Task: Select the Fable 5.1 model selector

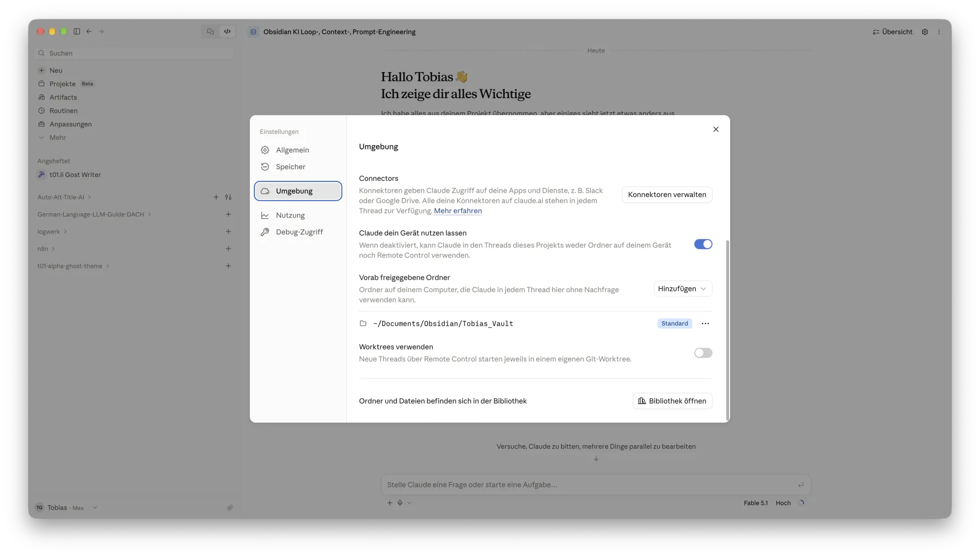Action: point(756,503)
